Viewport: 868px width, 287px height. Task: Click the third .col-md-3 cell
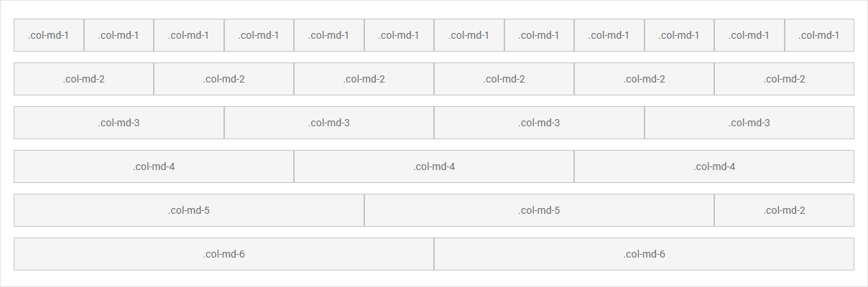[540, 123]
